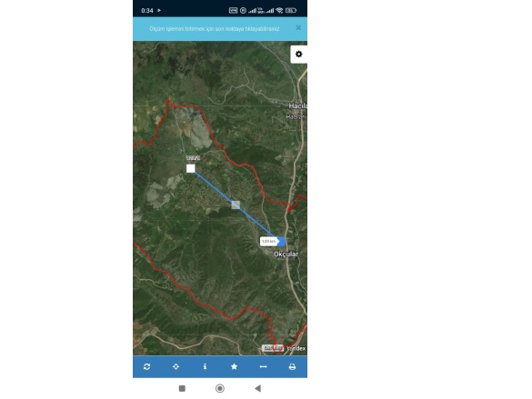Tap the white measurement start point
This screenshot has width=532, height=399.
pyautogui.click(x=191, y=168)
